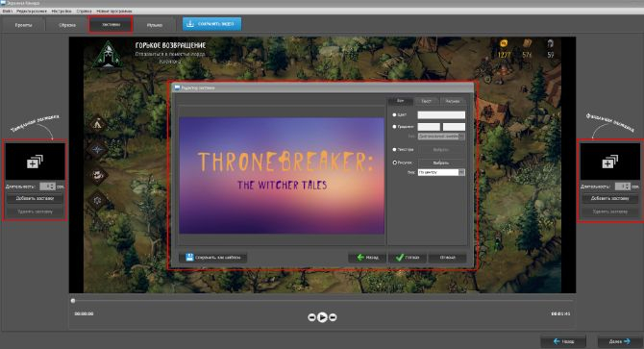Select the Текстура background radio button
Screen dimensions: 644x349
[x=394, y=149]
